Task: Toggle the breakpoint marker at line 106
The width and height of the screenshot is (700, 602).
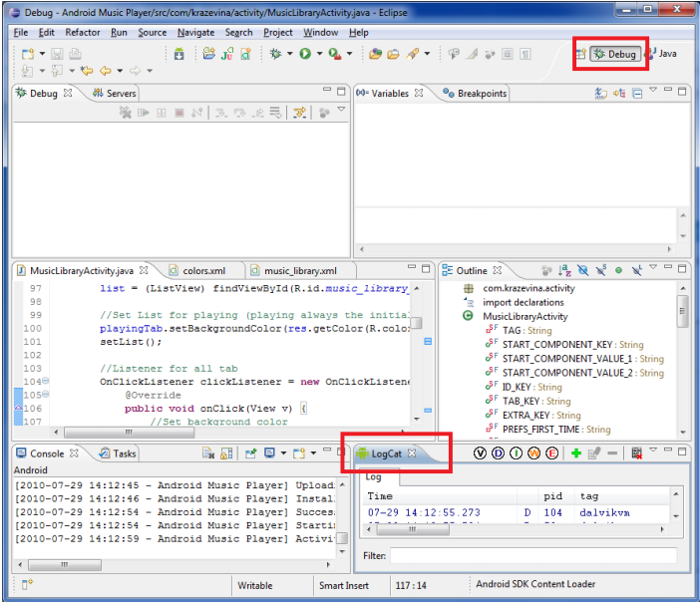Action: click(x=18, y=409)
